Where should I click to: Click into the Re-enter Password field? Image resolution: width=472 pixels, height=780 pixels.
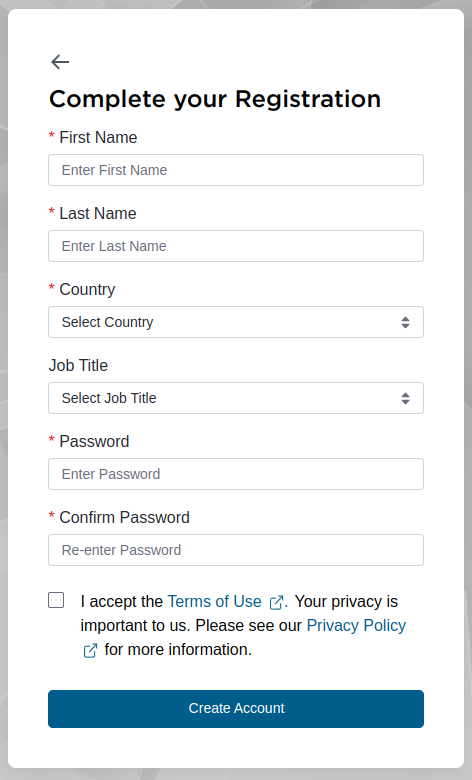click(236, 550)
